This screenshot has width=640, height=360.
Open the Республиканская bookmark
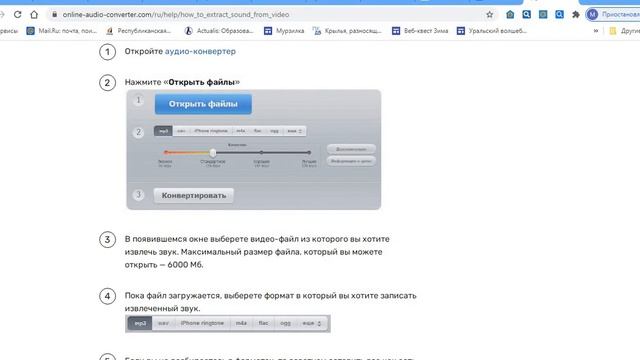tap(139, 31)
